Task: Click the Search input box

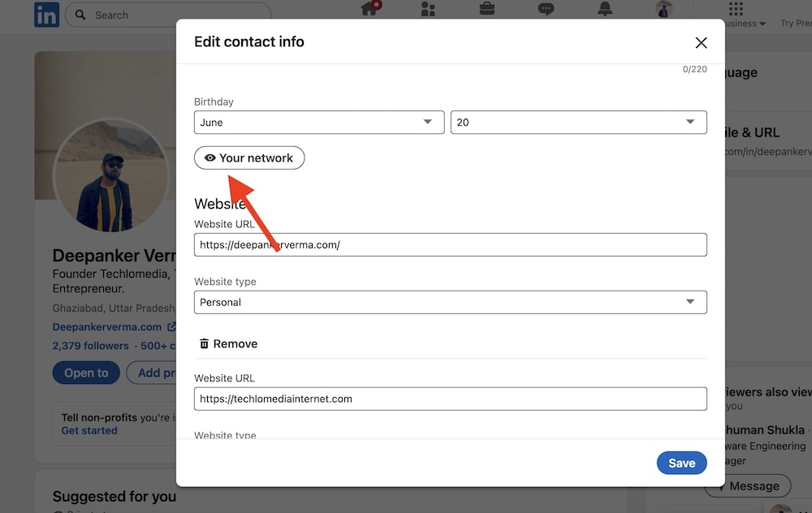Action: [x=168, y=15]
